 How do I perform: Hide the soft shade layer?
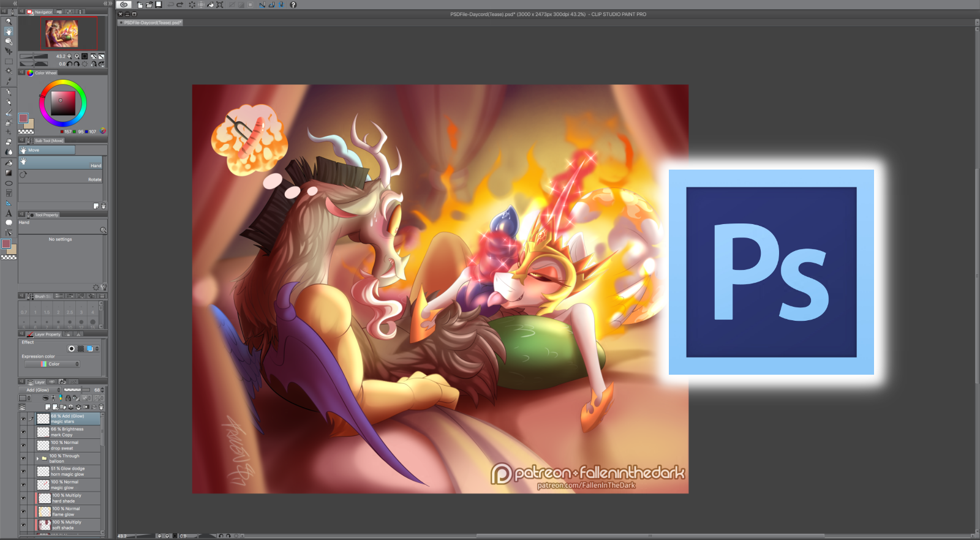[x=23, y=525]
